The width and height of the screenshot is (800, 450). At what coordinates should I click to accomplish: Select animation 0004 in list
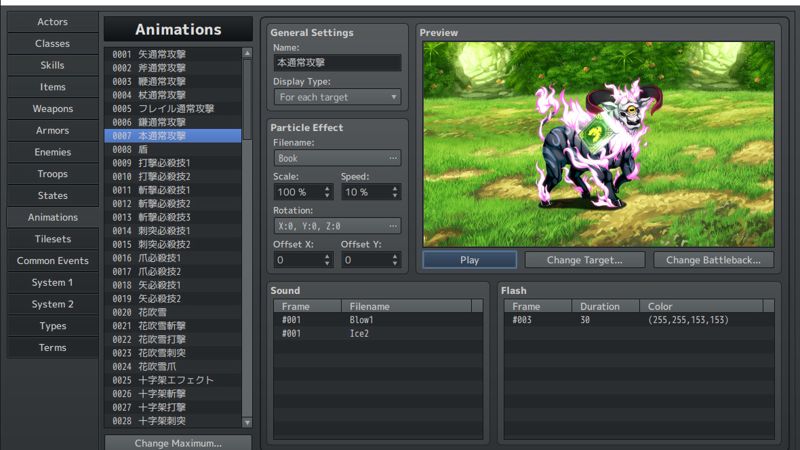tap(173, 95)
